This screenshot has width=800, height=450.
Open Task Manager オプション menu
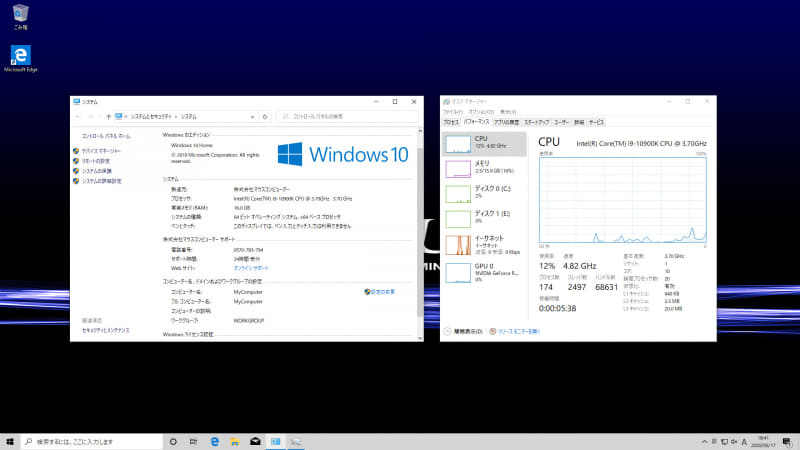pyautogui.click(x=481, y=112)
